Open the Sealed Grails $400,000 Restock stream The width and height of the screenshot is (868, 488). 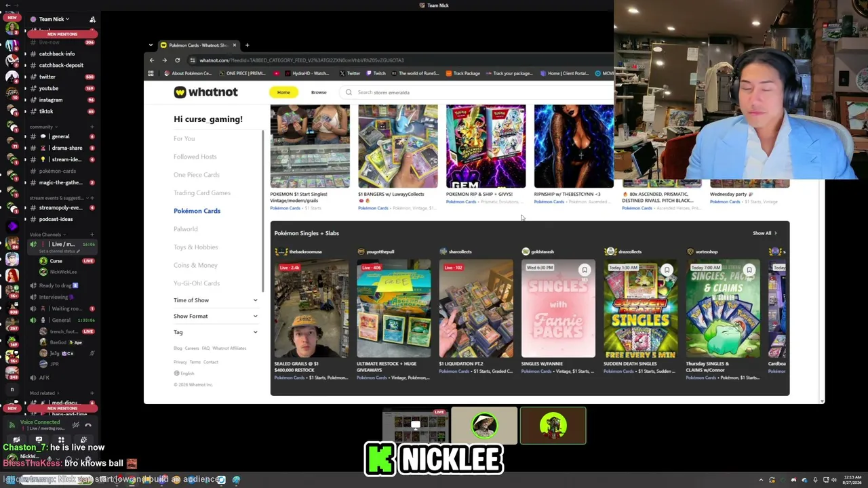click(x=310, y=308)
